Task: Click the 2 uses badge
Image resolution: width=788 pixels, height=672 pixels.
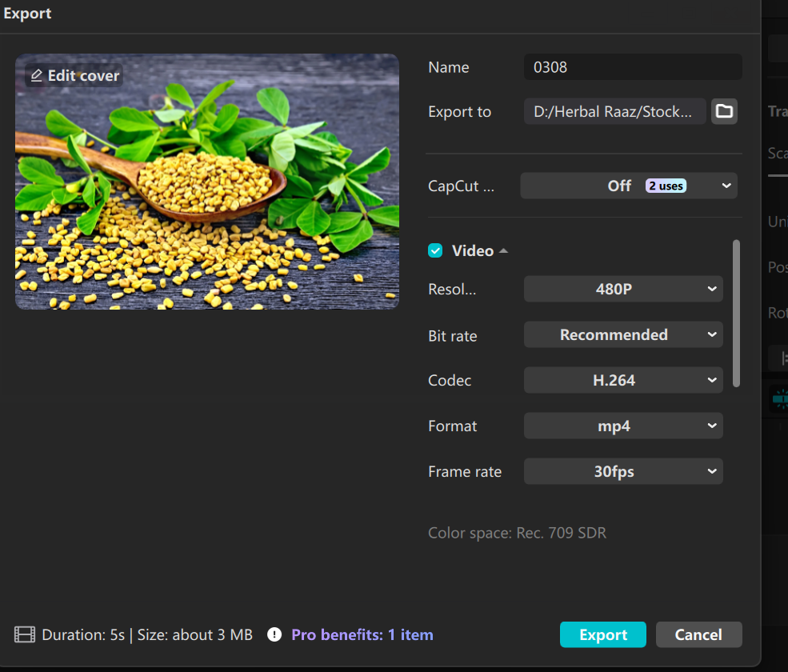Action: pos(666,186)
